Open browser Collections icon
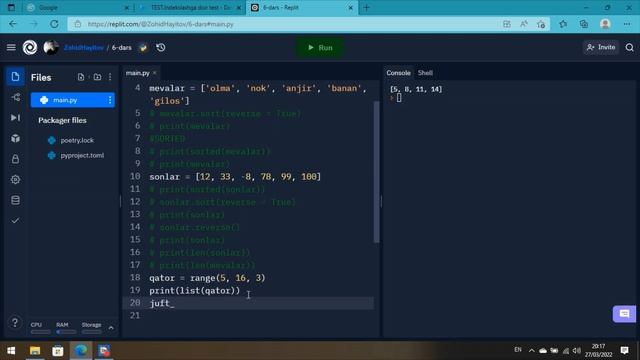Viewport: 640px width, 360px height. 584,24
